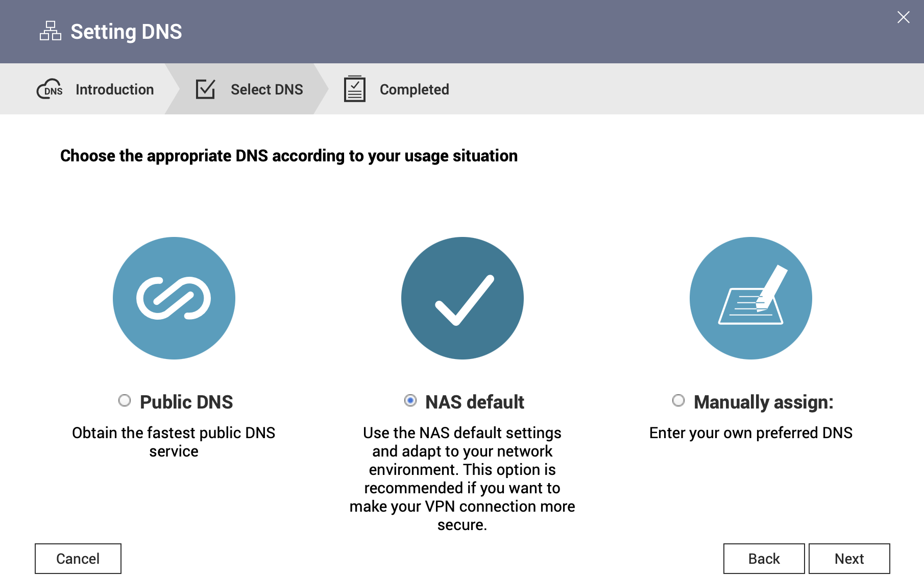
Task: Click the Manually assign label text
Action: click(x=764, y=402)
